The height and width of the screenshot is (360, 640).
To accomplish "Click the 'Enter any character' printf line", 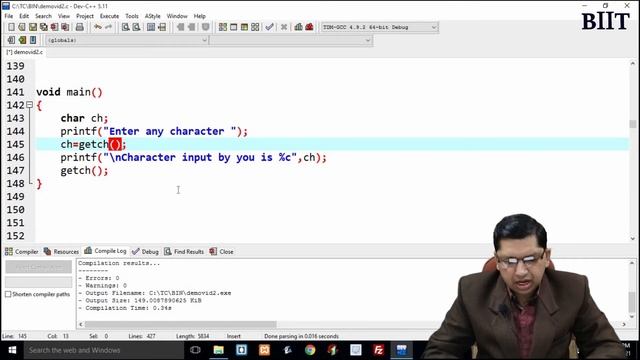I will click(154, 131).
